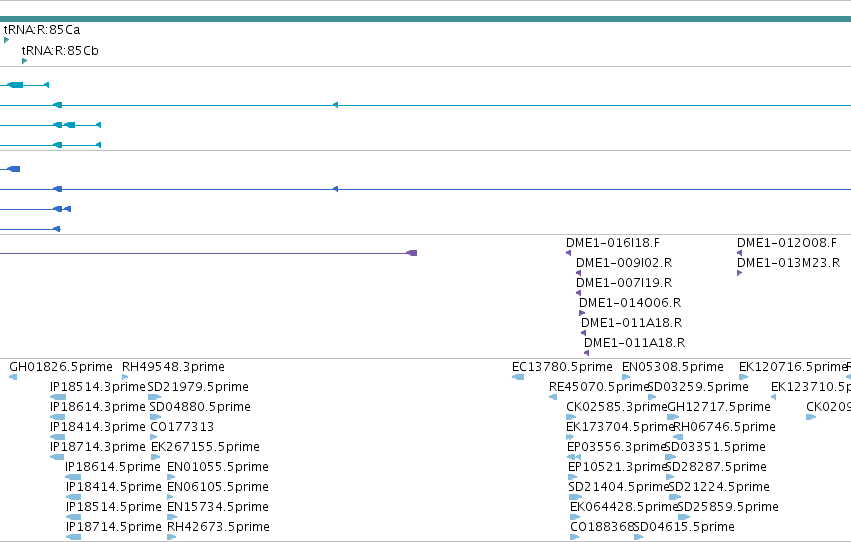The height and width of the screenshot is (542, 851).
Task: Select the DME1-013M23.R label
Action: click(788, 263)
